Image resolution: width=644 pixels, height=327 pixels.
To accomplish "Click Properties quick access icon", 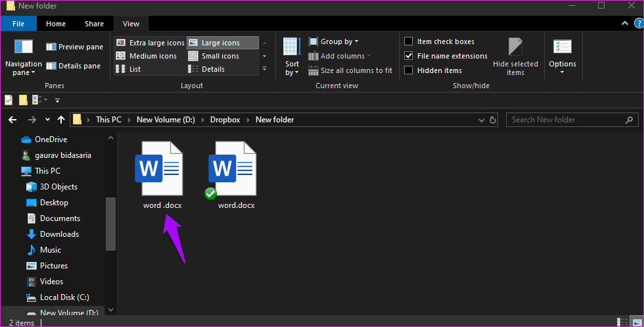I will (9, 100).
